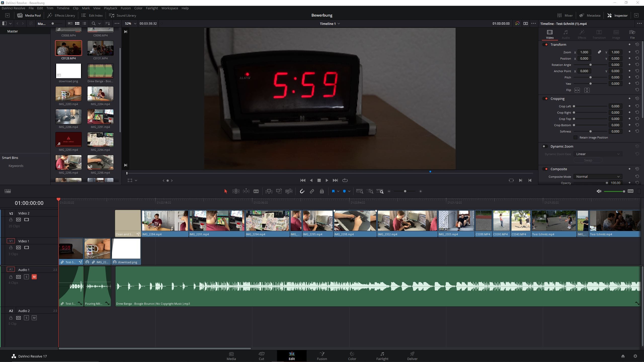Open the Timeline 1 name dropdown
This screenshot has height=362, width=644.
(x=330, y=24)
